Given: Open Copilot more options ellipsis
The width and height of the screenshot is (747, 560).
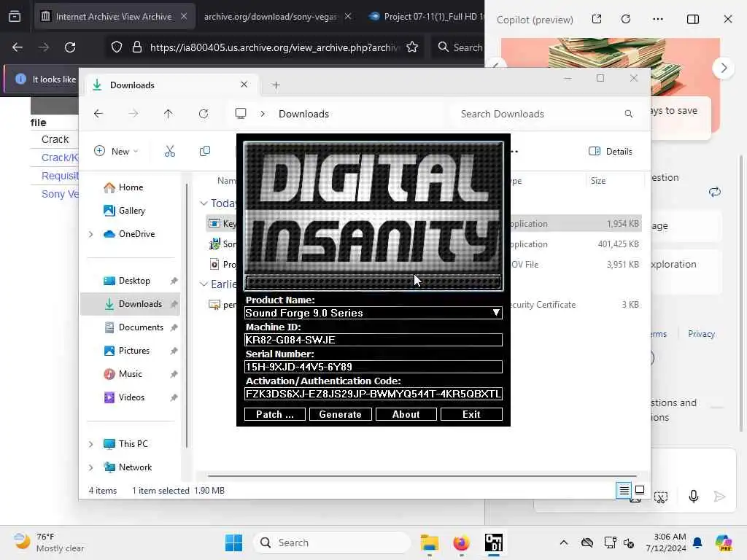Looking at the screenshot, I should click(x=658, y=19).
